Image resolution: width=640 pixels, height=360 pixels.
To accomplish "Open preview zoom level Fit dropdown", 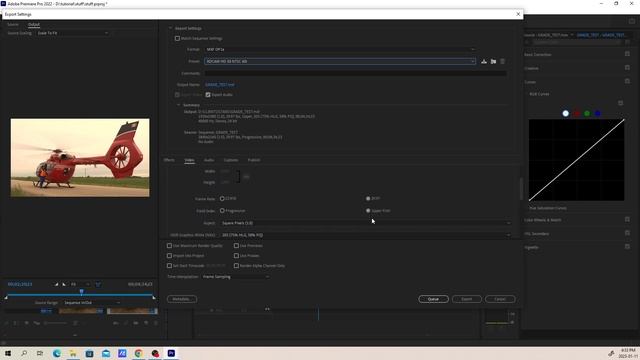I will coord(80,284).
